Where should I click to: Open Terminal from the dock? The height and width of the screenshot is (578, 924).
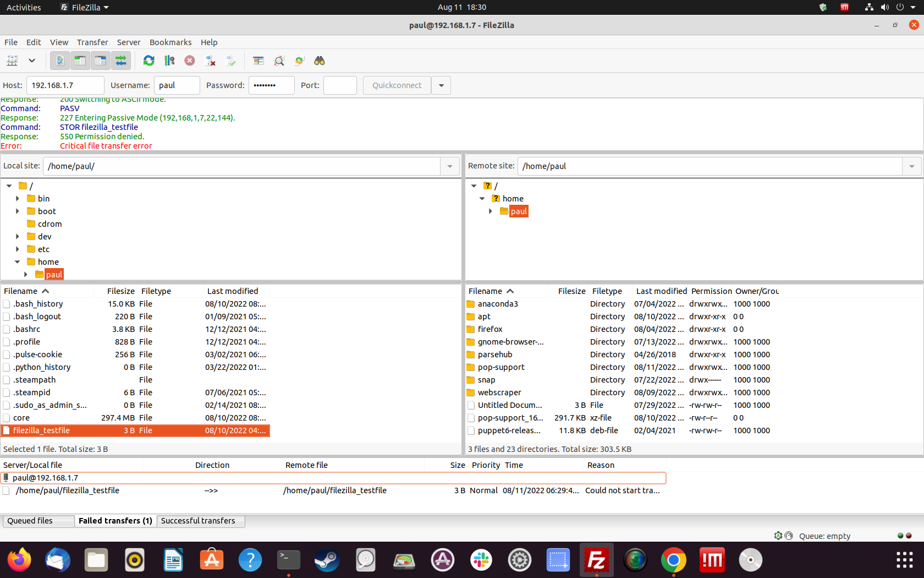pyautogui.click(x=289, y=560)
